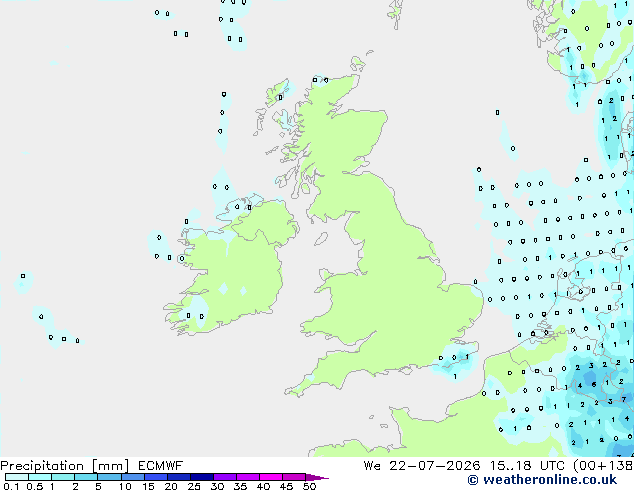Click the '40' legend value
The width and height of the screenshot is (634, 490).
point(263,486)
